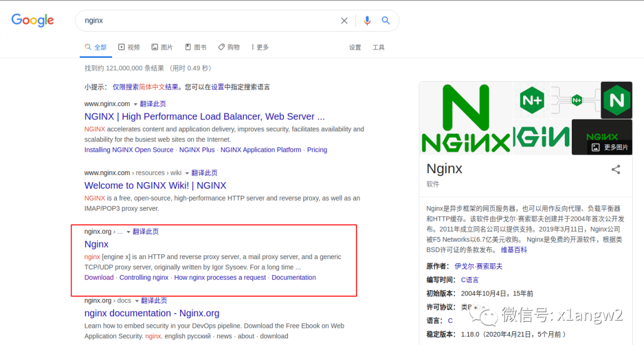Screen dimensions: 644x345
Task: Open Controlling nginx sitelink
Action: (144, 278)
